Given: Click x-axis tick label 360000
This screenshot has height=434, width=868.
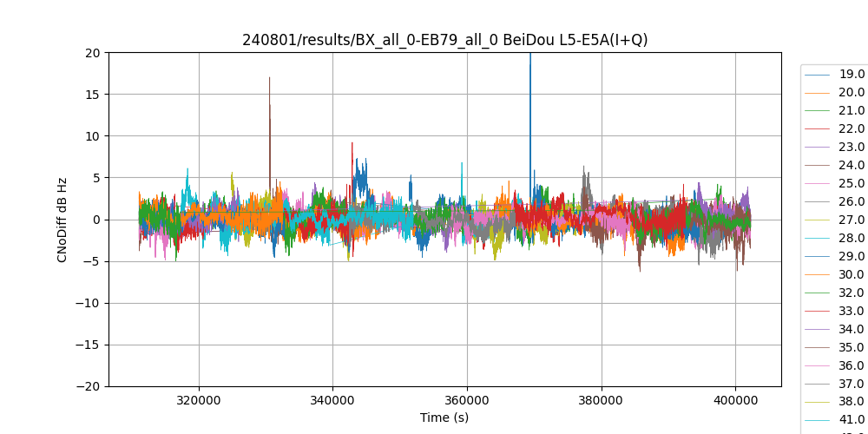Looking at the screenshot, I should pos(467,401).
